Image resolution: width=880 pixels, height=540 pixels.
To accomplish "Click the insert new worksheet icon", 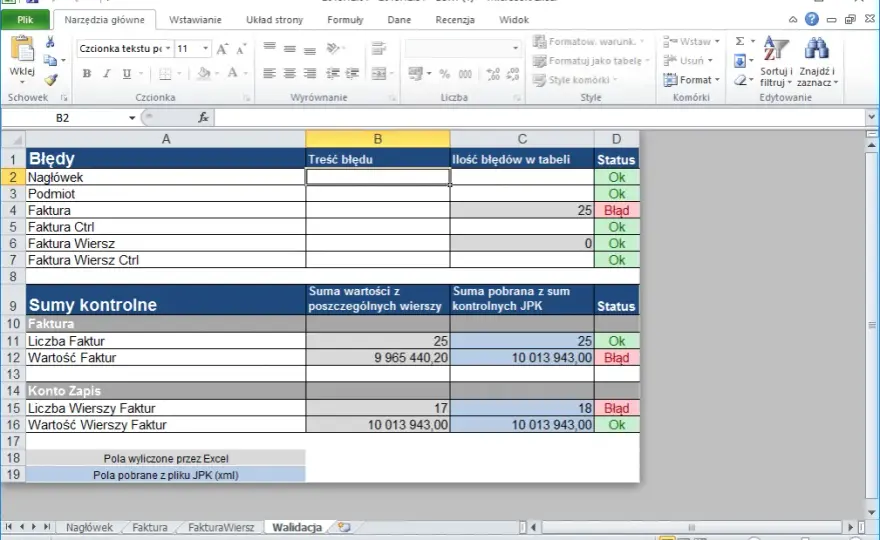I will pos(344,527).
